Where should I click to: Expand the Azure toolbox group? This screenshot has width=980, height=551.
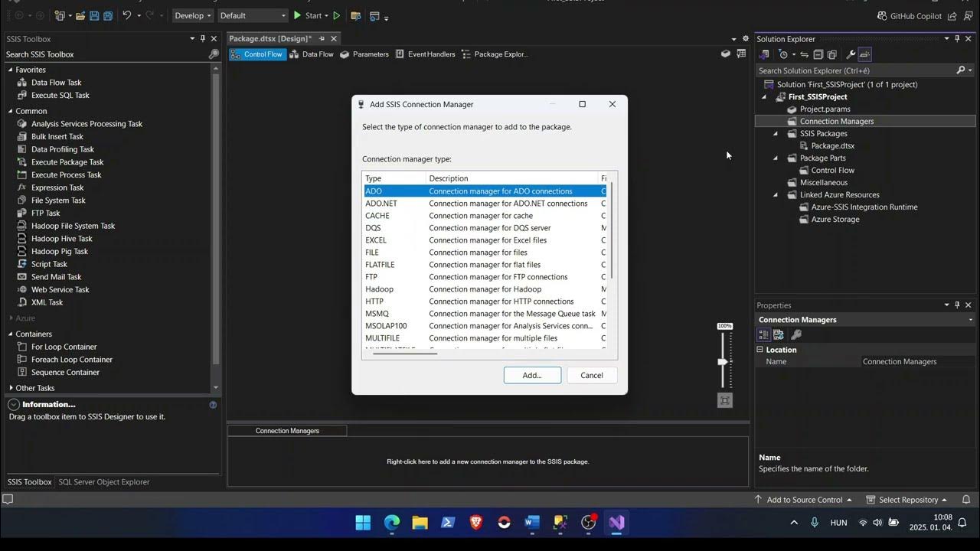coord(11,318)
